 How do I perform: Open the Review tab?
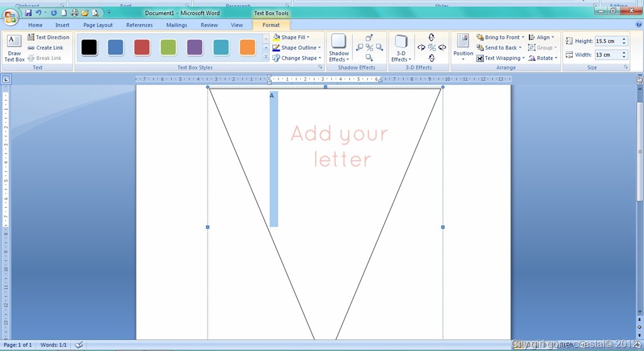[209, 25]
